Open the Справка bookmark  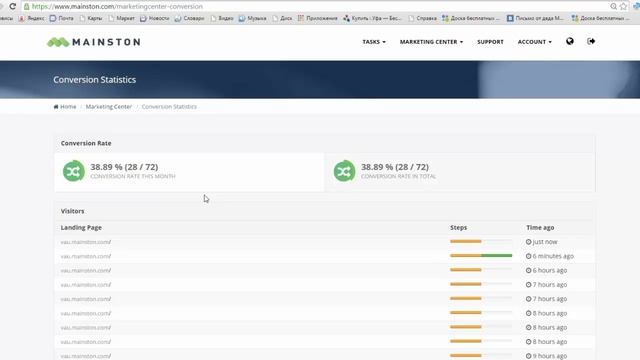[422, 18]
